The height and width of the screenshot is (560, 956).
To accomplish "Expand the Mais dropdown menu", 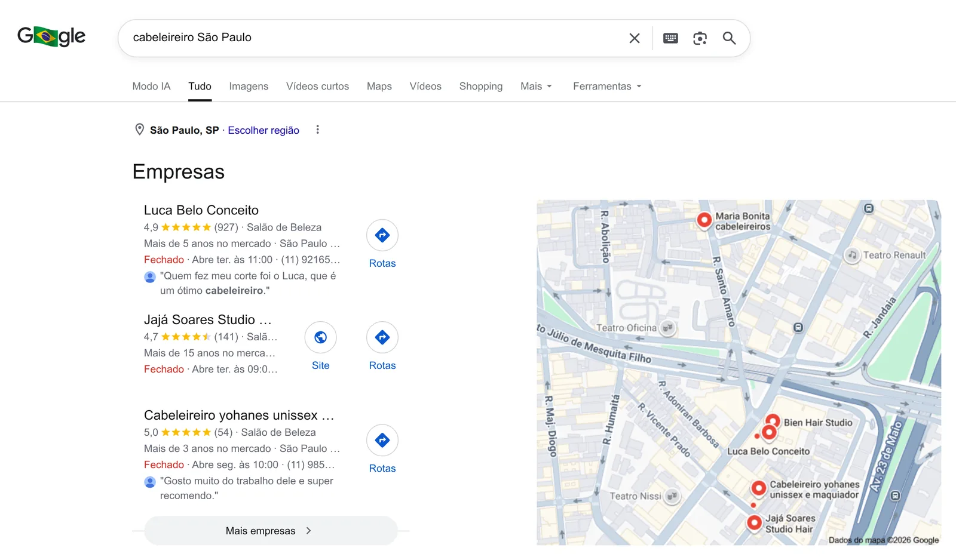I will (536, 87).
